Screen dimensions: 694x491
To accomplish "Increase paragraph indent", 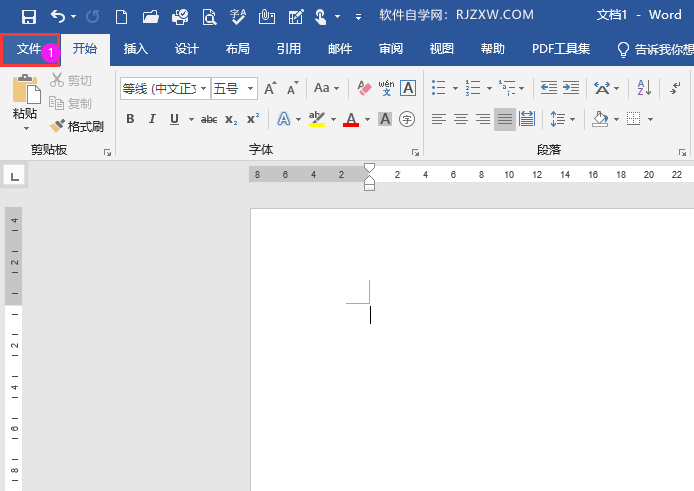I will (571, 88).
